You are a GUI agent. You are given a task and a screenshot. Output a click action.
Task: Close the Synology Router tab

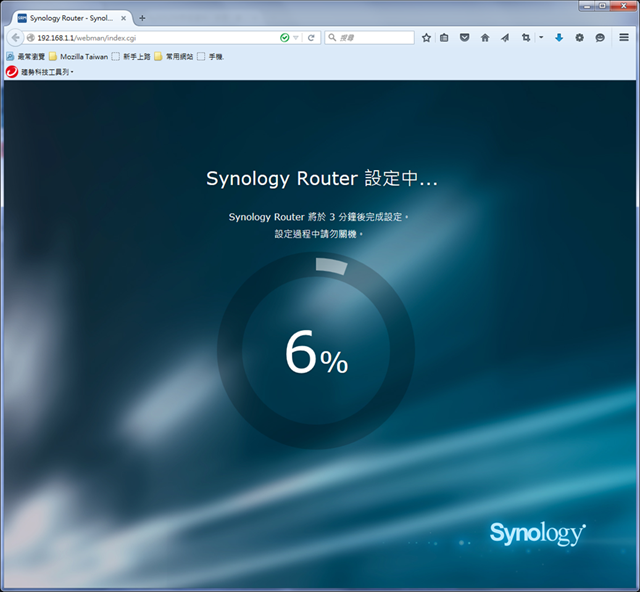[x=123, y=18]
